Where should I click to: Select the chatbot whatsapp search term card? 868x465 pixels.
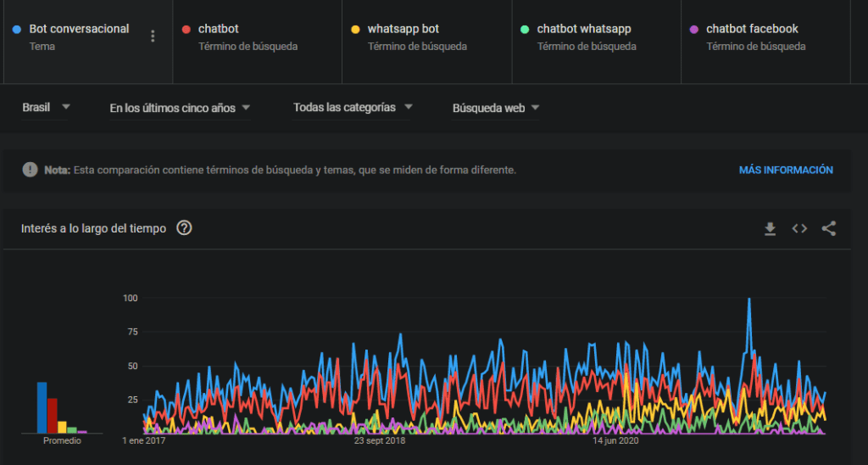[x=597, y=42]
